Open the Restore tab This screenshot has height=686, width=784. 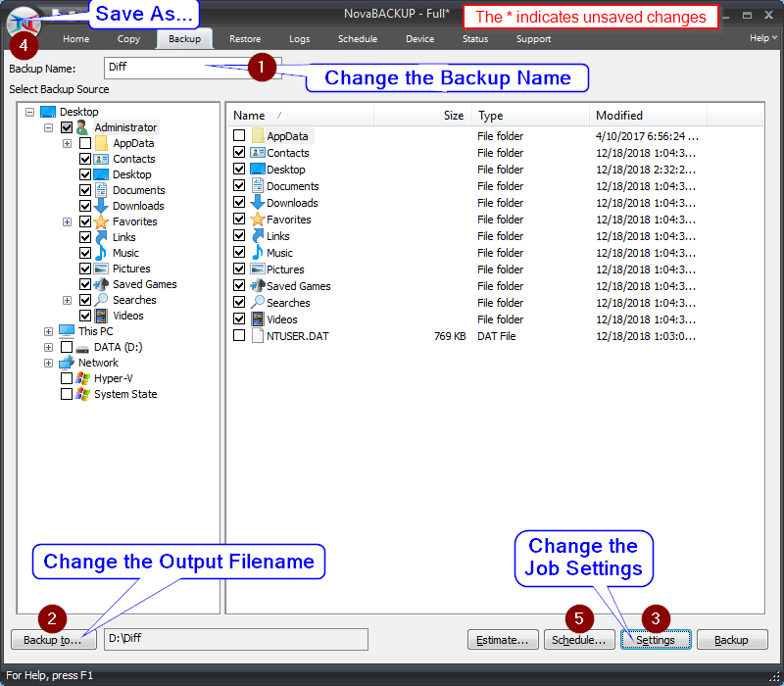pos(245,38)
